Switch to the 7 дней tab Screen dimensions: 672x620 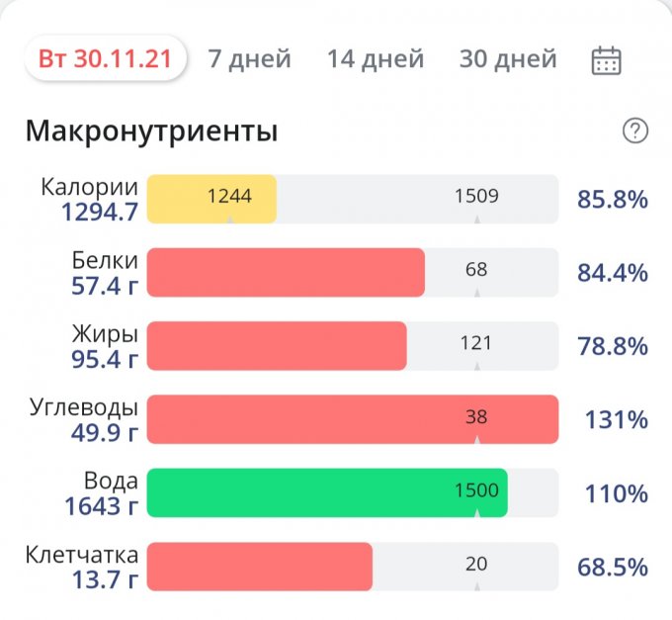click(249, 59)
